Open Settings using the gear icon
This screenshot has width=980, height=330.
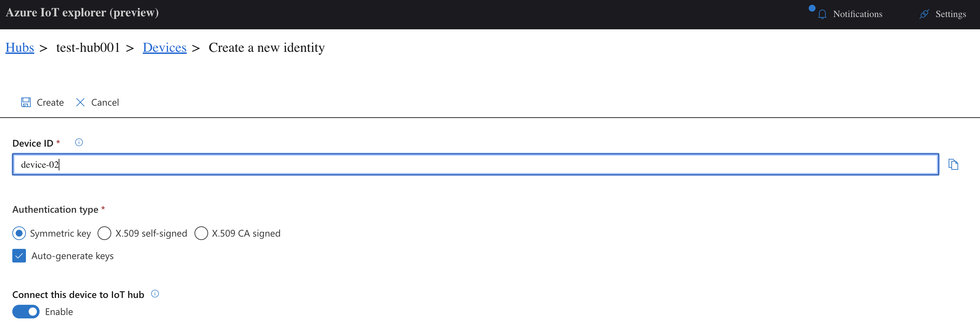[924, 14]
